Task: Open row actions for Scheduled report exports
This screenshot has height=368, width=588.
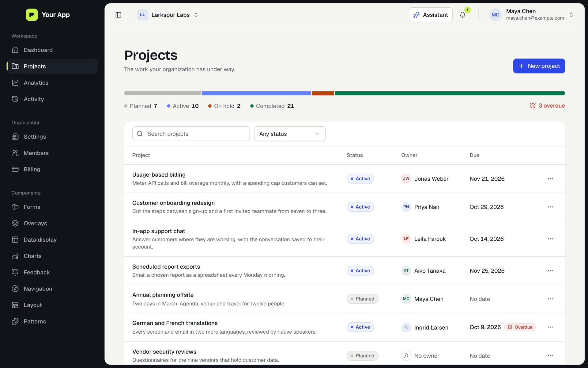Action: point(550,271)
